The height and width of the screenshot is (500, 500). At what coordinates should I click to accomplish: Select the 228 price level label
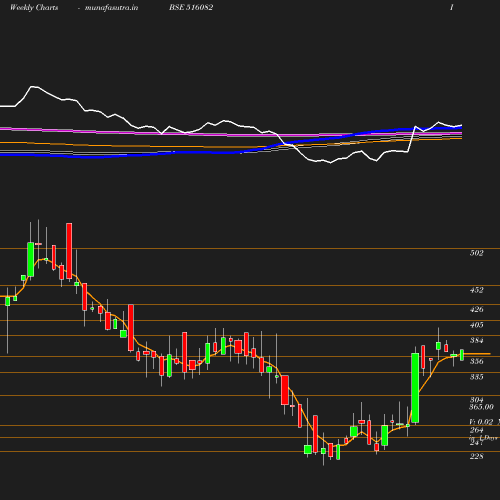click(476, 456)
